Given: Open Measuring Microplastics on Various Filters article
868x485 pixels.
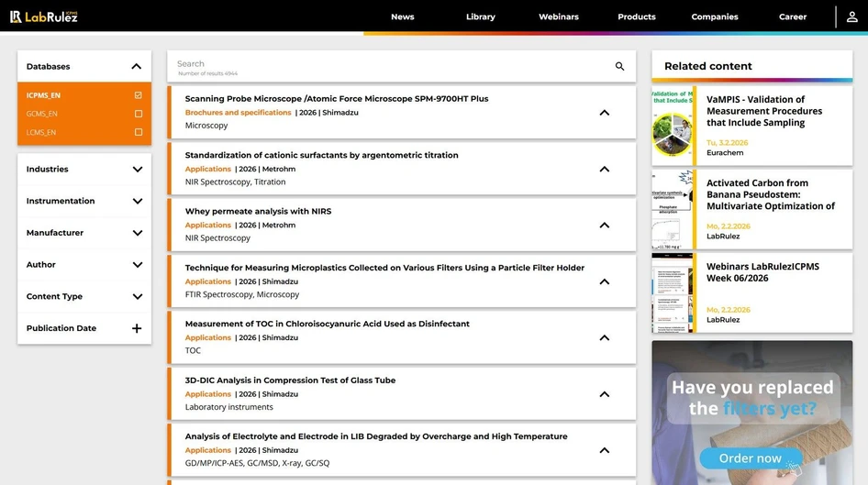Looking at the screenshot, I should click(x=384, y=268).
